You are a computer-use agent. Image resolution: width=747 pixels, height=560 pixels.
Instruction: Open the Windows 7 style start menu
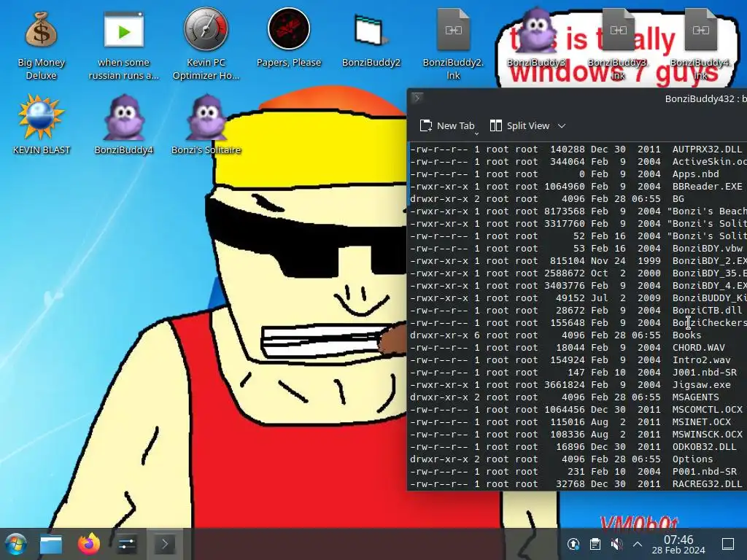(x=16, y=544)
